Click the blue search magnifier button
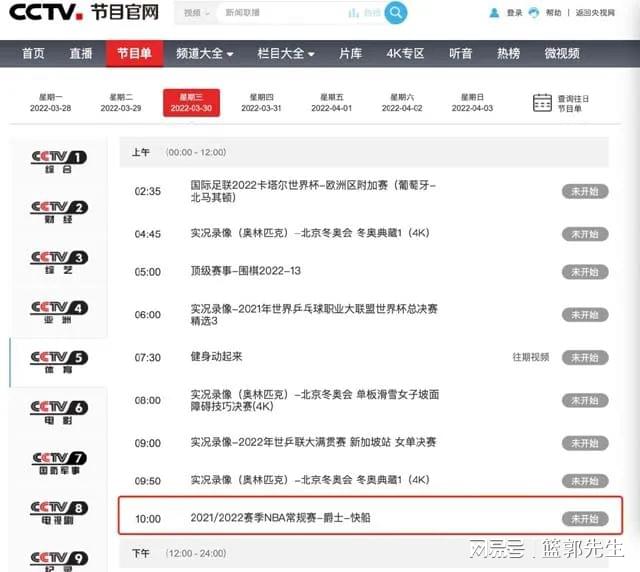Viewport: 640px width, 572px height. 396,12
